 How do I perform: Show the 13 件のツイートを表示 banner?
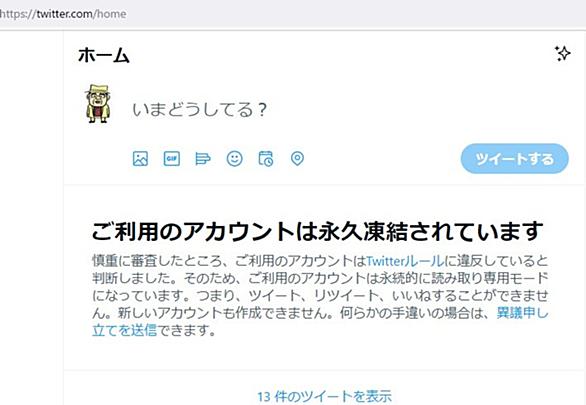[324, 396]
